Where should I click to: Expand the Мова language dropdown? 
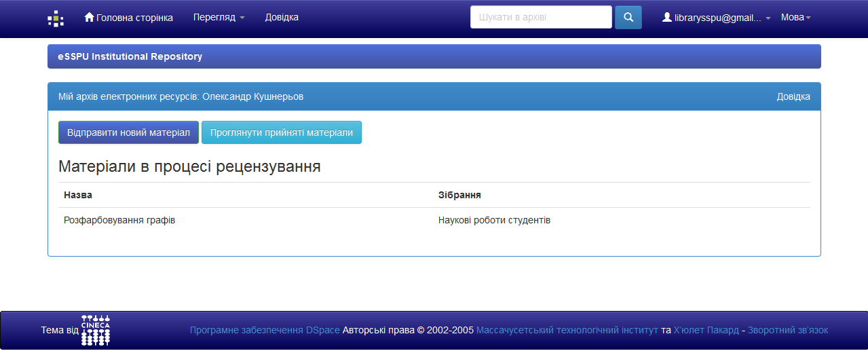point(796,18)
